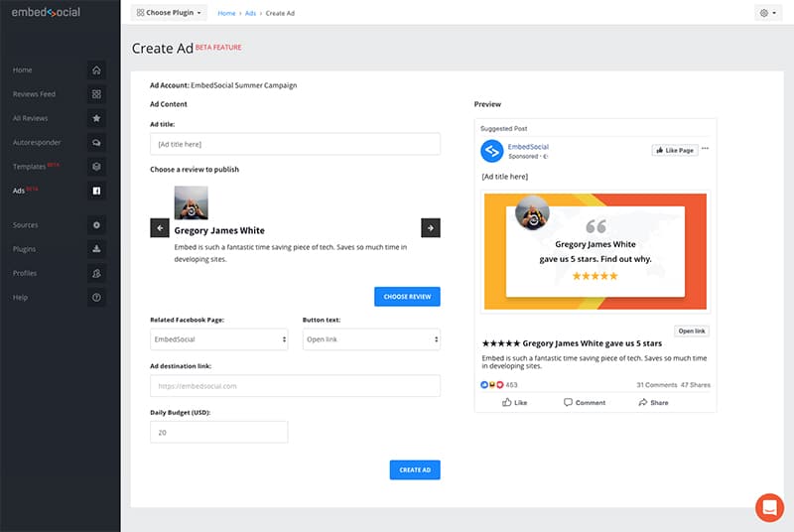794x532 pixels.
Task: Go to All Reviews in sidebar
Action: pyautogui.click(x=30, y=118)
